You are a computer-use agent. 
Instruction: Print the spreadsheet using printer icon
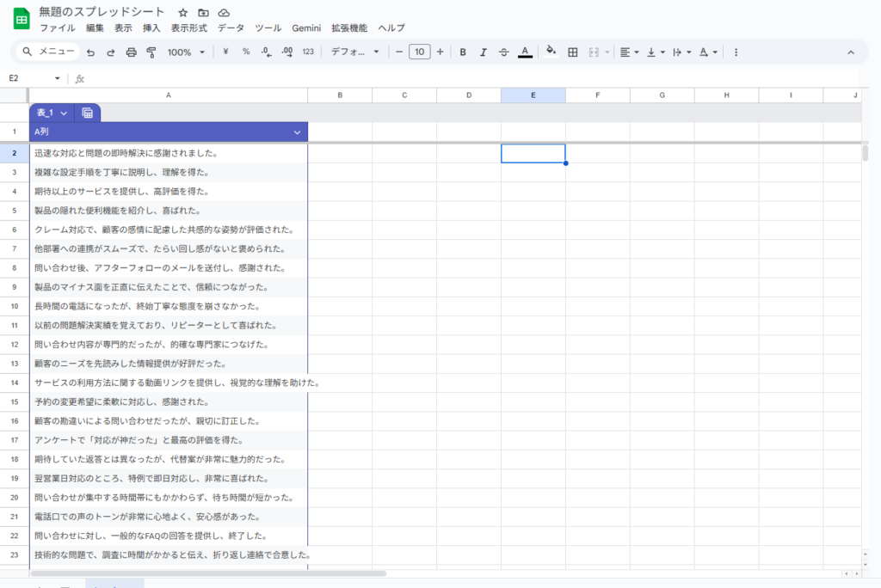click(x=131, y=52)
